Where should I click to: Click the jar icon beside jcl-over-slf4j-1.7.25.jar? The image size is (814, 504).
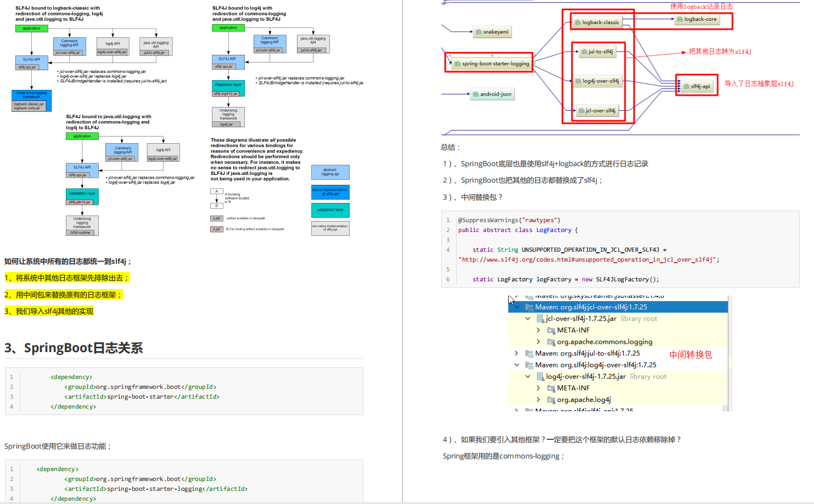tap(540, 319)
